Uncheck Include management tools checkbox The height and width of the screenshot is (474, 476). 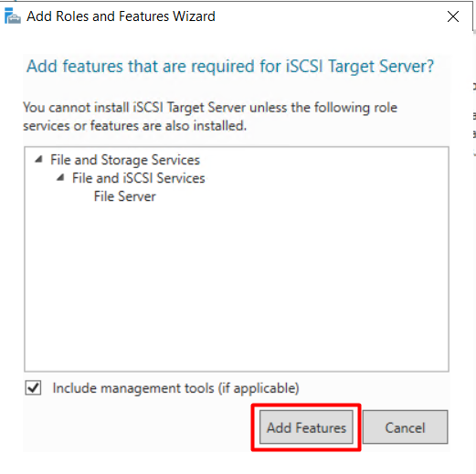[x=33, y=388]
